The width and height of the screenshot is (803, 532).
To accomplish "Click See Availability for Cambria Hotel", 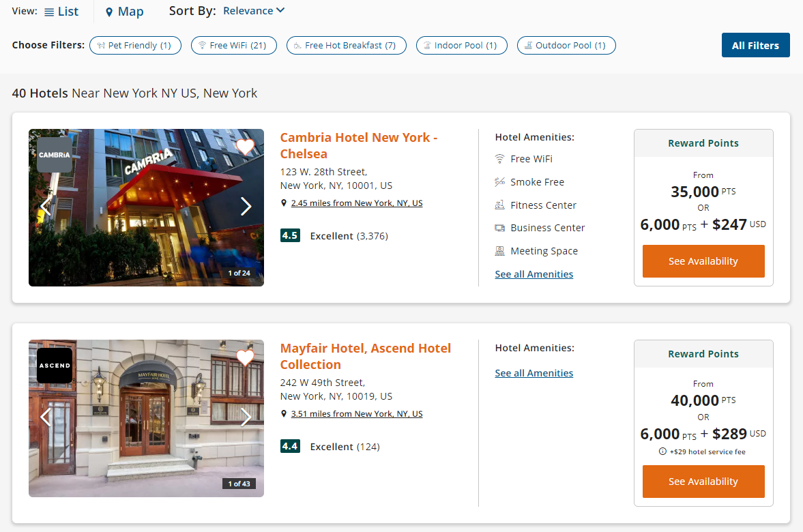I will pos(703,261).
